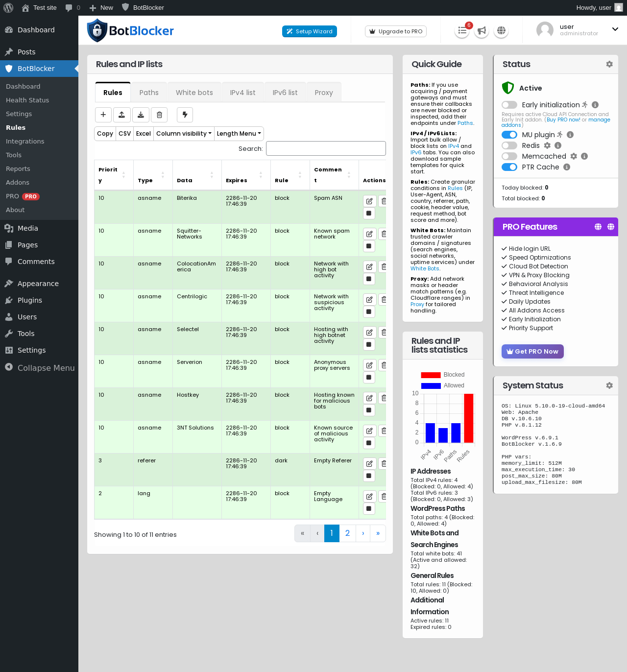Open the IPv4 list tab
The image size is (627, 672).
(243, 93)
